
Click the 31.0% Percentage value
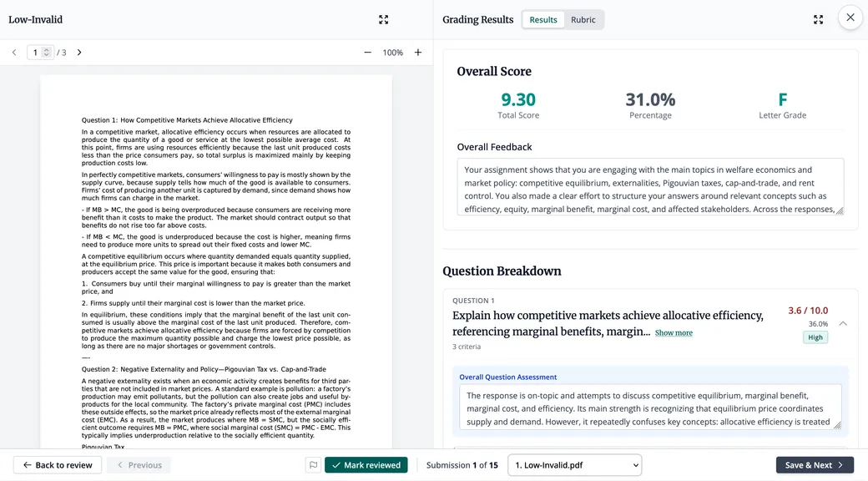(x=650, y=99)
